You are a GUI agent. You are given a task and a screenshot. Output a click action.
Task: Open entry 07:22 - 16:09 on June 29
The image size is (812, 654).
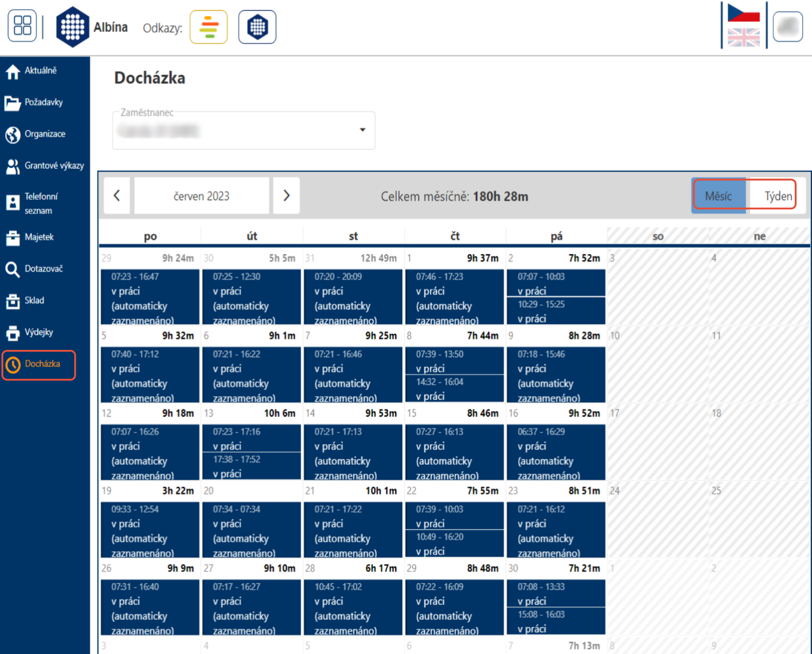click(455, 607)
